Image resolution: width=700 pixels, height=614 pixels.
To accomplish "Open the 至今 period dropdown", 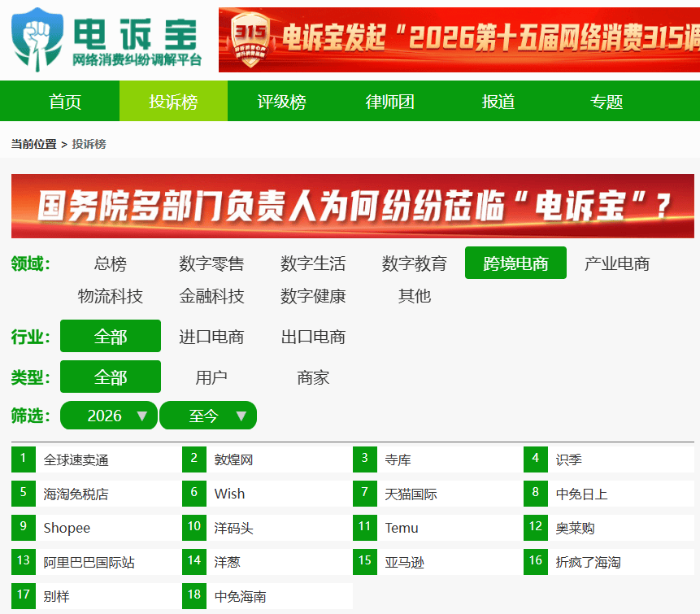I will [208, 416].
